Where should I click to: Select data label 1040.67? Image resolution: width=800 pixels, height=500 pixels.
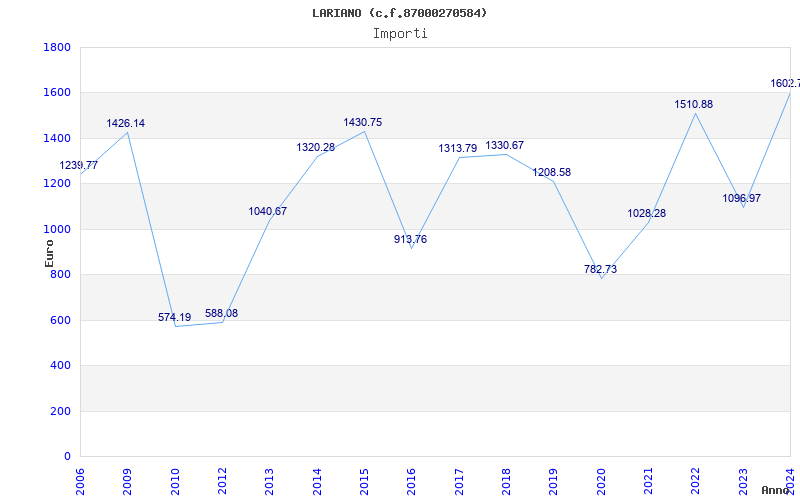pos(268,211)
